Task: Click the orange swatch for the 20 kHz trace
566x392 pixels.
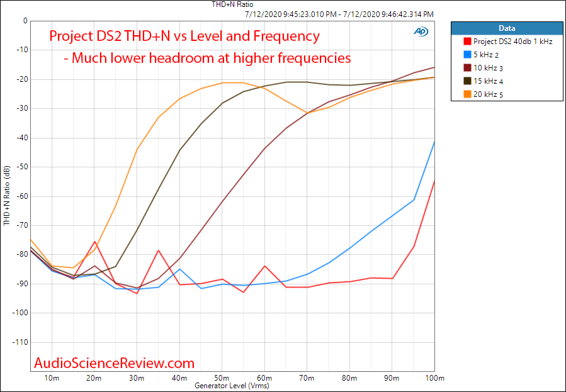Action: tap(467, 94)
